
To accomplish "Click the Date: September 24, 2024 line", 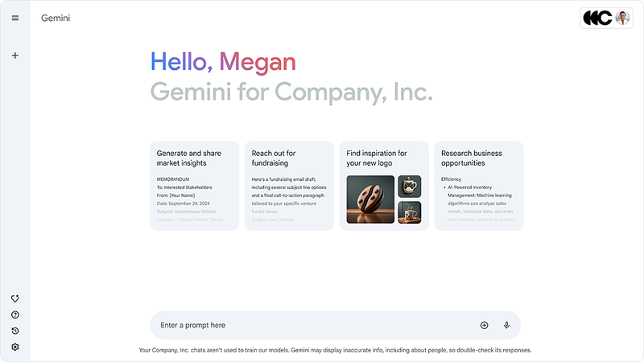I will pos(184,204).
